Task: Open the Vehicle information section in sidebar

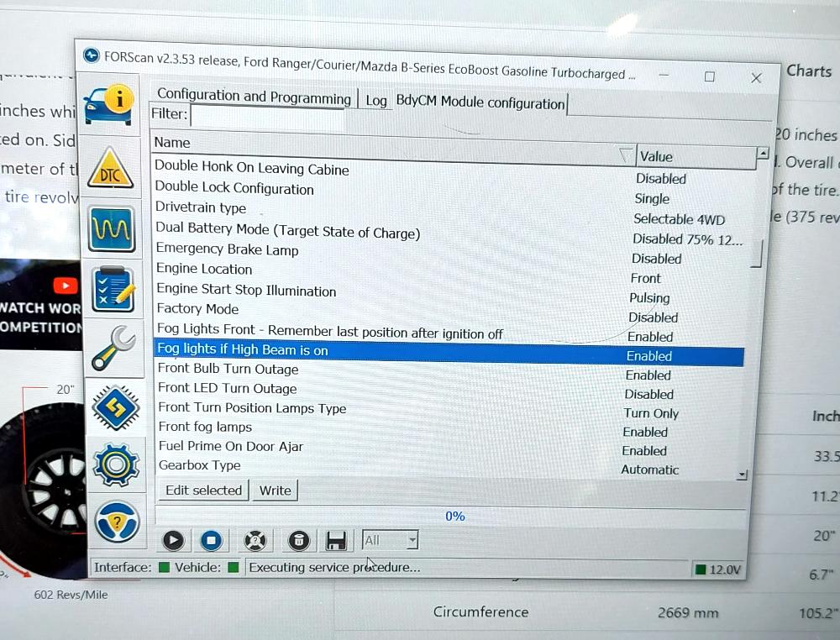Action: 110,102
